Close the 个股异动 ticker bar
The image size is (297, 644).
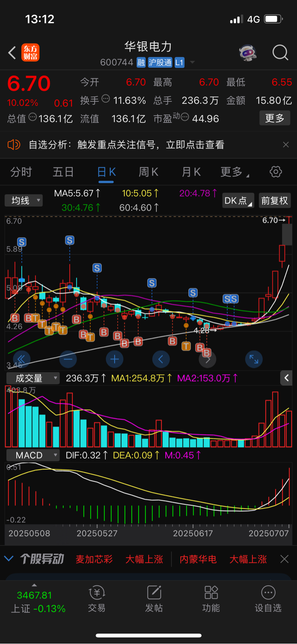pyautogui.click(x=284, y=559)
